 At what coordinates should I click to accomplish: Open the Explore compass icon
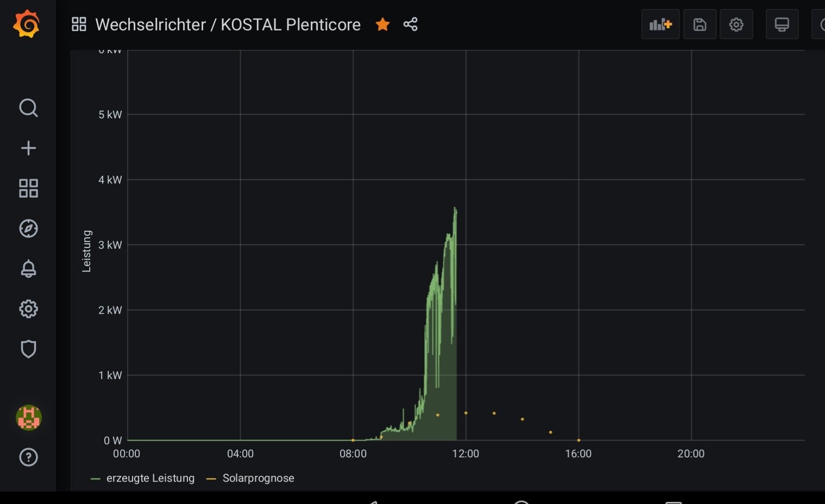click(x=28, y=229)
